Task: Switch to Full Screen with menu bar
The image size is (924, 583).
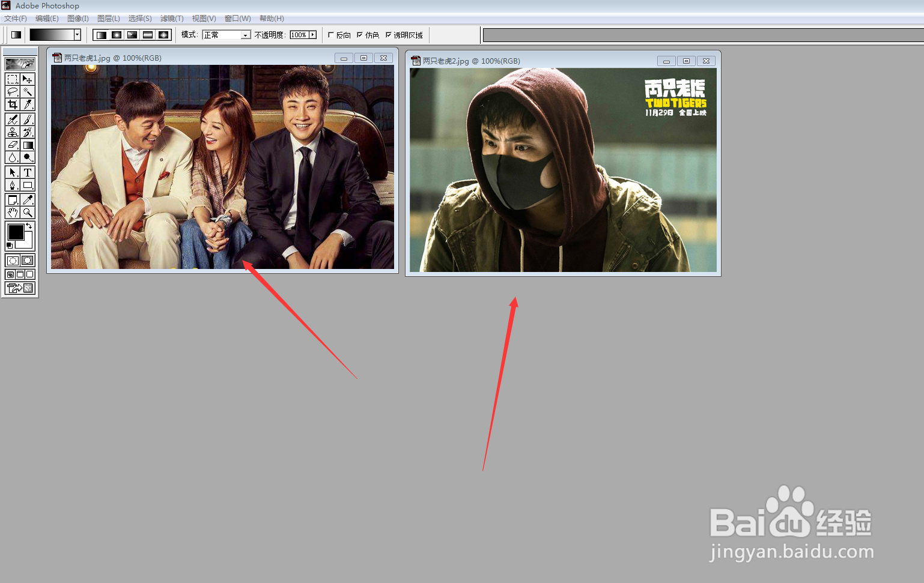Action: point(20,274)
